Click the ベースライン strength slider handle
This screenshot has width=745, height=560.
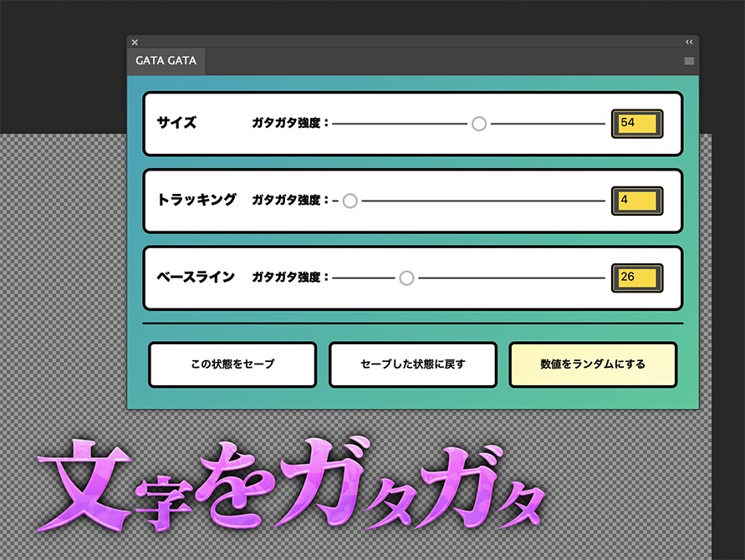click(406, 277)
